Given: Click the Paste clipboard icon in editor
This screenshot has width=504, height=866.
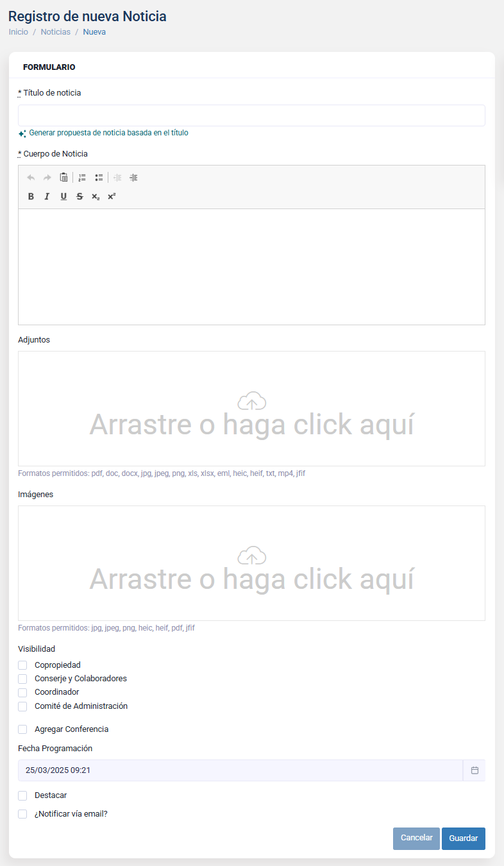Looking at the screenshot, I should [x=63, y=178].
